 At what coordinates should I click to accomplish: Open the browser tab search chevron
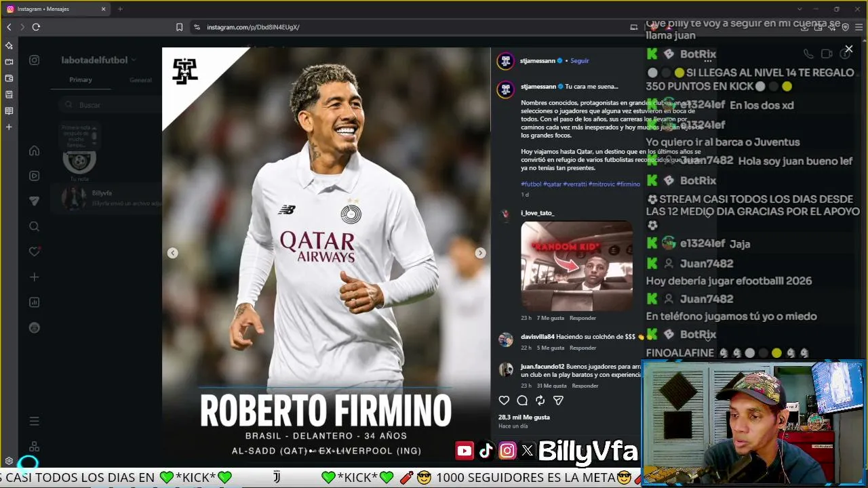800,9
